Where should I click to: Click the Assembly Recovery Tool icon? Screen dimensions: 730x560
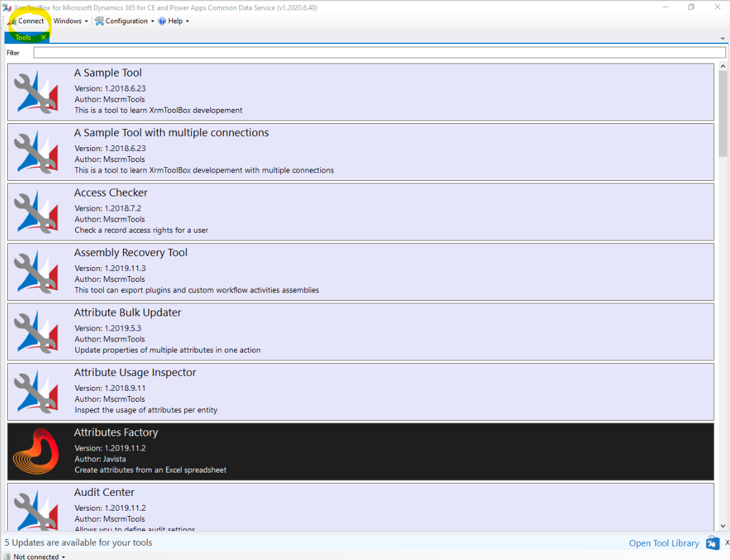click(x=36, y=272)
